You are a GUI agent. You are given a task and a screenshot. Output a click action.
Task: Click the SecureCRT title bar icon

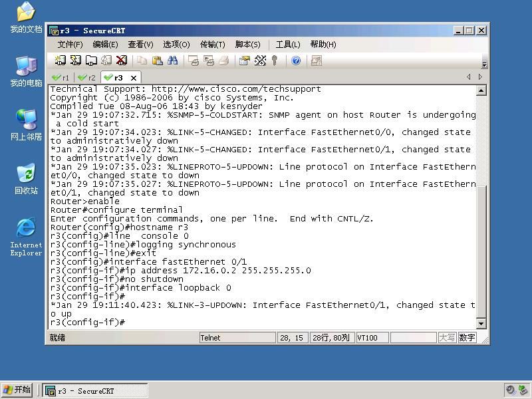point(54,31)
